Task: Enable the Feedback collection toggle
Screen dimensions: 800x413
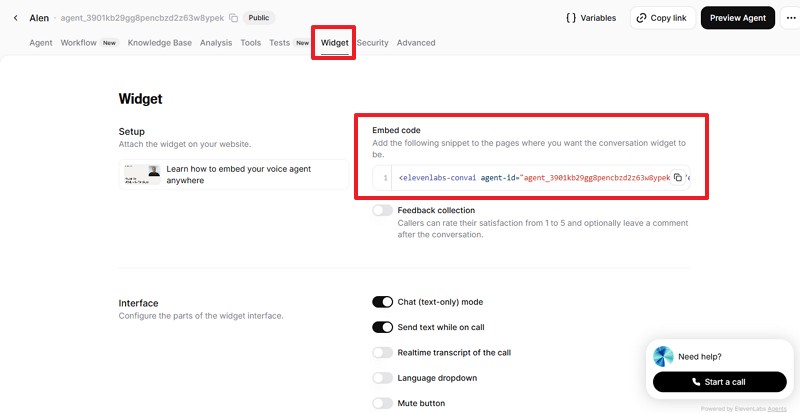Action: coord(382,210)
